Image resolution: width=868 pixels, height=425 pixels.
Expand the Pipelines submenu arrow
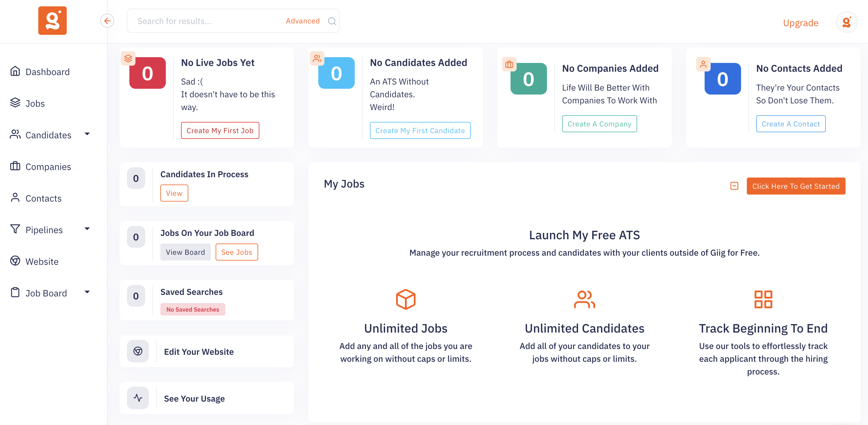pyautogui.click(x=87, y=229)
